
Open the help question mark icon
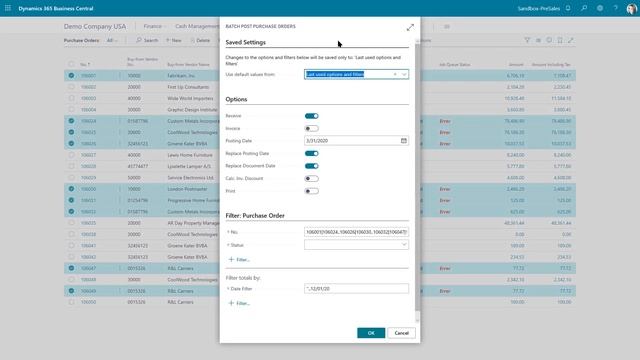[615, 8]
